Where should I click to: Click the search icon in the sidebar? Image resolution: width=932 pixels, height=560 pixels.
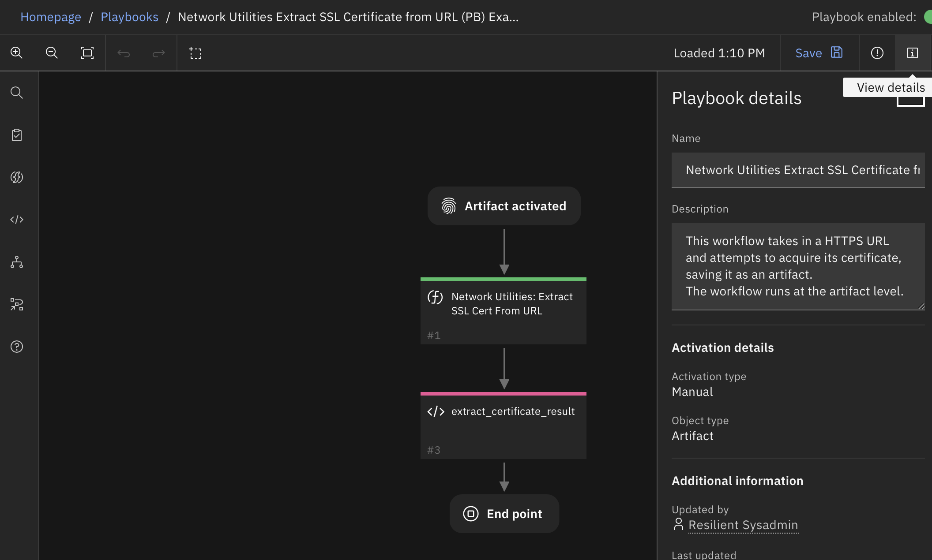tap(17, 93)
